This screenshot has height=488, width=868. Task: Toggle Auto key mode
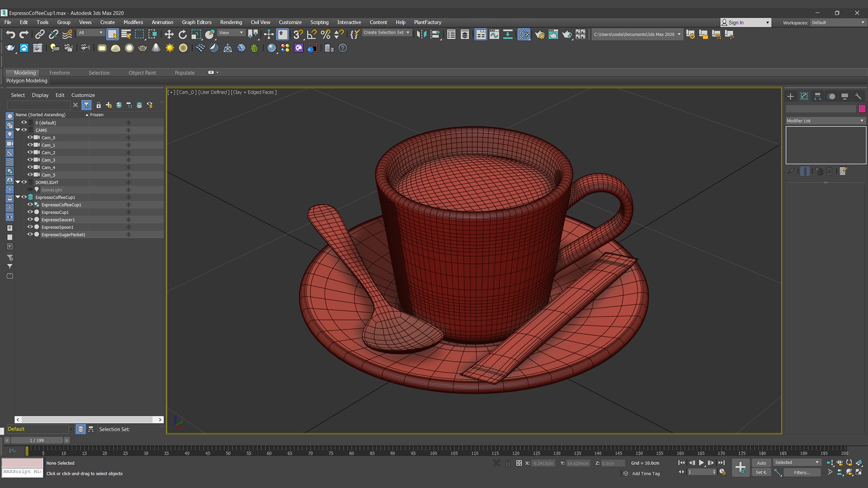click(761, 463)
